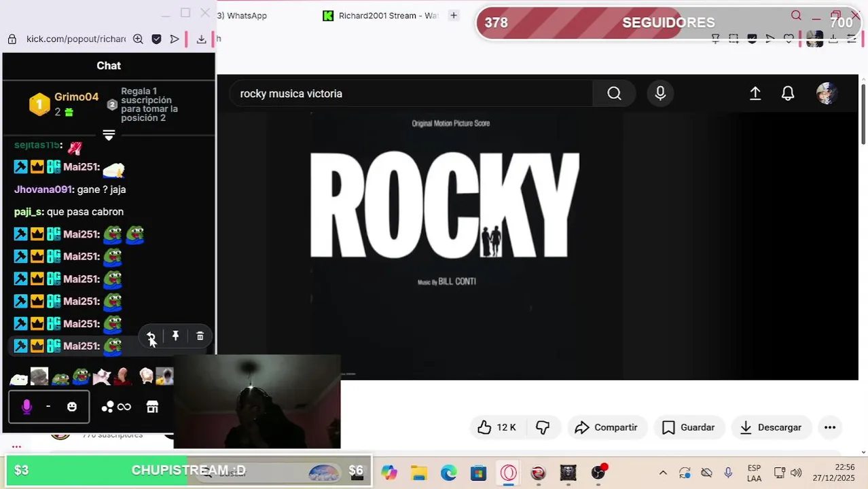Click the Opera pinboards pin icon
Screen dimensions: 868x489
715,39
